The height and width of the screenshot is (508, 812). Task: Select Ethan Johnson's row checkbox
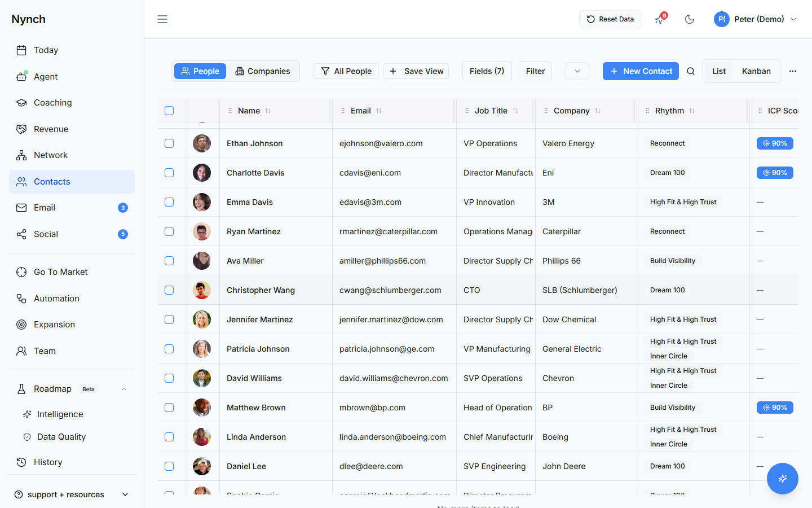click(x=169, y=143)
